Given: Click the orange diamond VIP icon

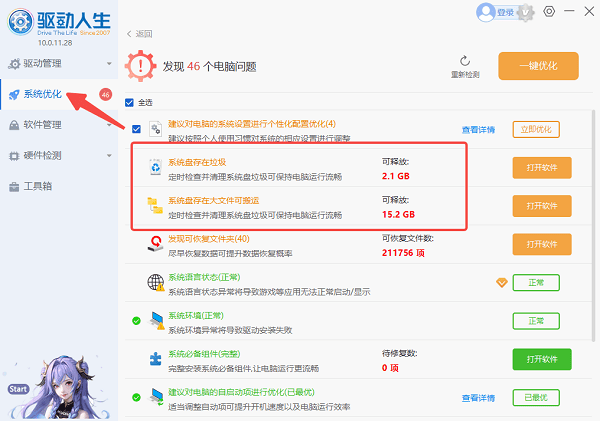Looking at the screenshot, I should [x=502, y=283].
